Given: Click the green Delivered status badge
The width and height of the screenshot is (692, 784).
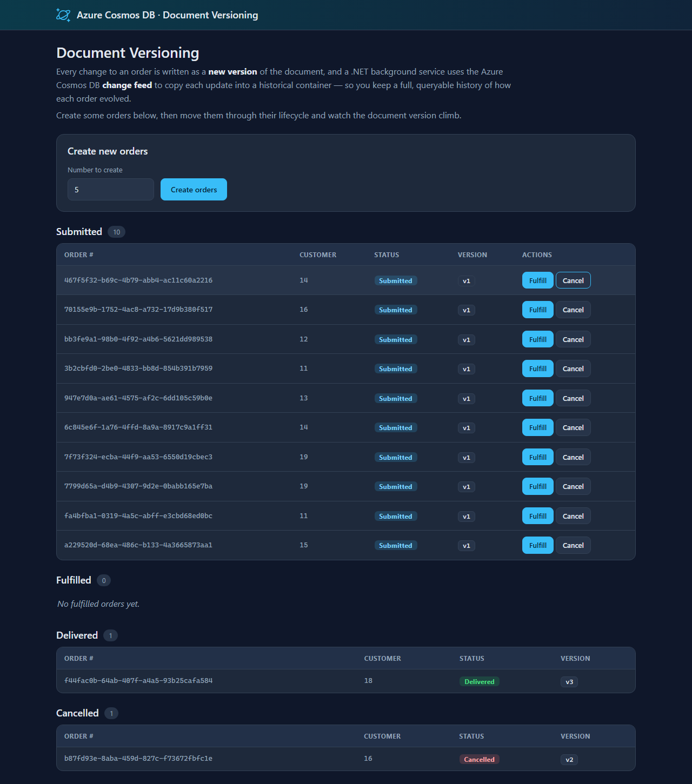Looking at the screenshot, I should click(x=480, y=681).
